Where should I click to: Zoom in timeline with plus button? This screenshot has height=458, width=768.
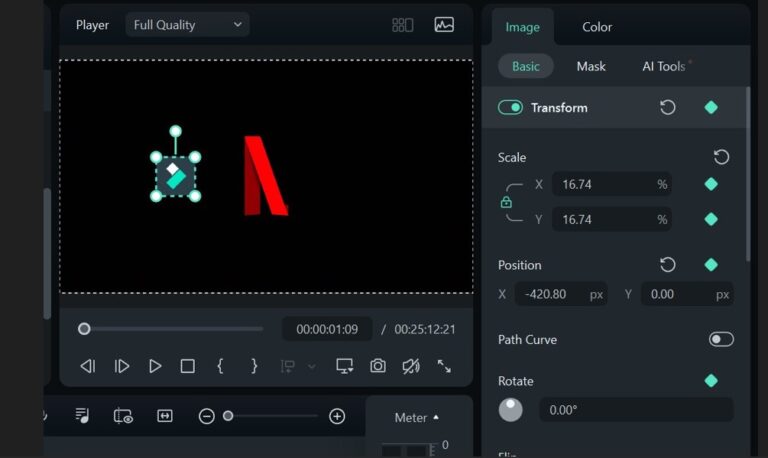pos(337,416)
